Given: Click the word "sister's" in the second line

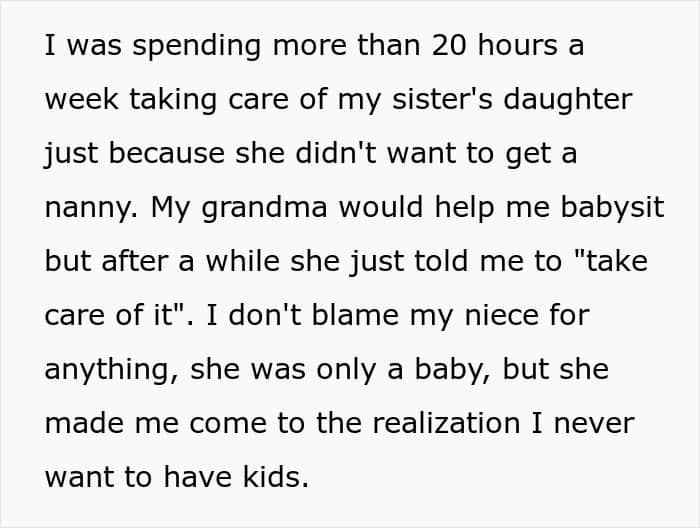Looking at the screenshot, I should pyautogui.click(x=442, y=99).
